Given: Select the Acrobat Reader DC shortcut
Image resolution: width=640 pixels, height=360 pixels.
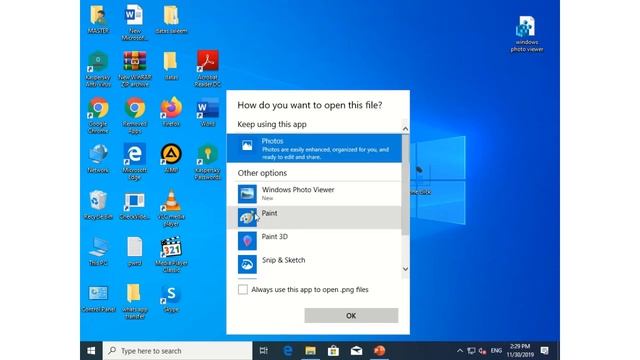Looking at the screenshot, I should [208, 69].
